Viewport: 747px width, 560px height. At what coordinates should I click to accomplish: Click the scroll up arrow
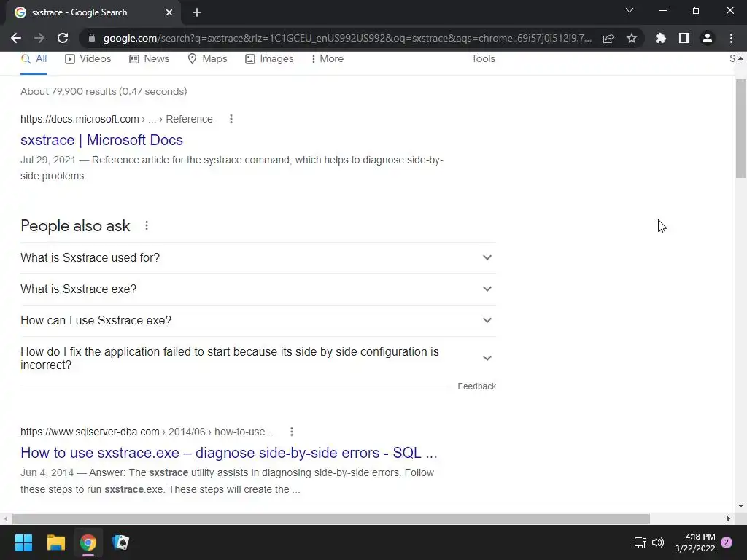[740, 58]
